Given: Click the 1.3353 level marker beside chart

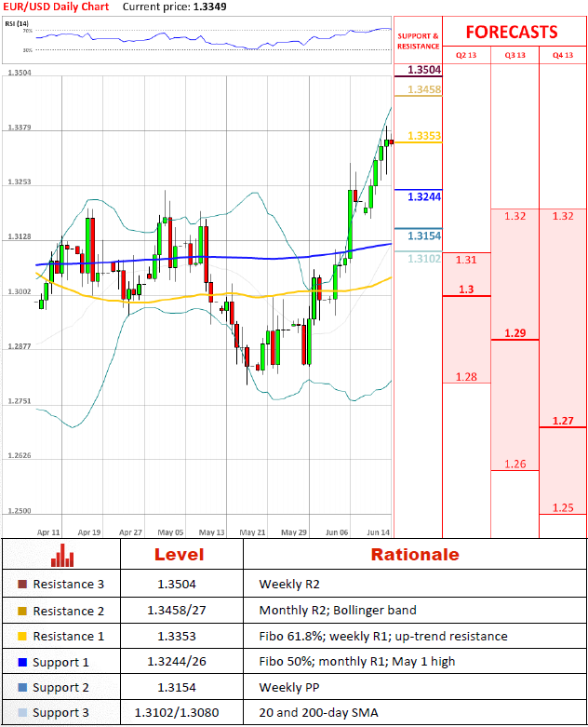Looking at the screenshot, I should [424, 136].
